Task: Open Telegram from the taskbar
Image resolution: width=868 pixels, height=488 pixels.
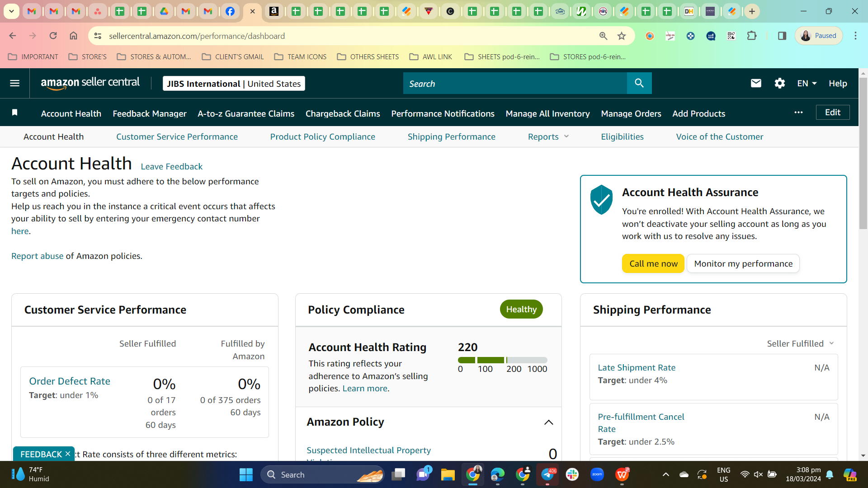Action: coord(547,474)
